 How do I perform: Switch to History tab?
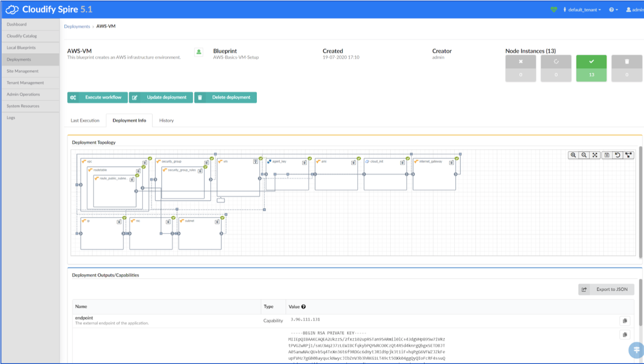tap(166, 120)
